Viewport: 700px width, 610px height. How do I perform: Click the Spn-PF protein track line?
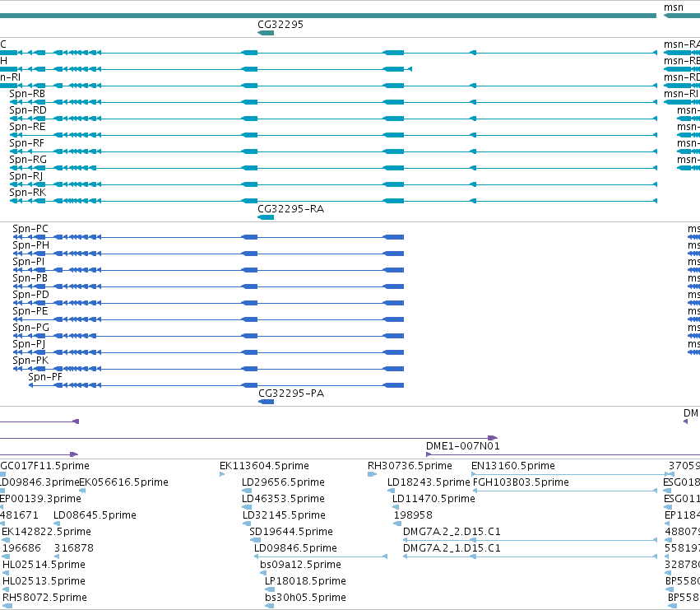216,385
